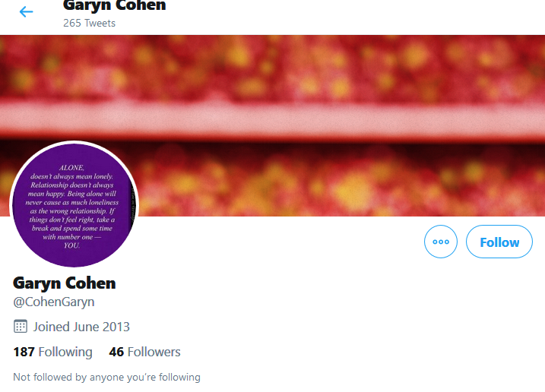Viewport: 545px width, 392px height.
Task: Click the number 46 in Followers
Action: 116,352
